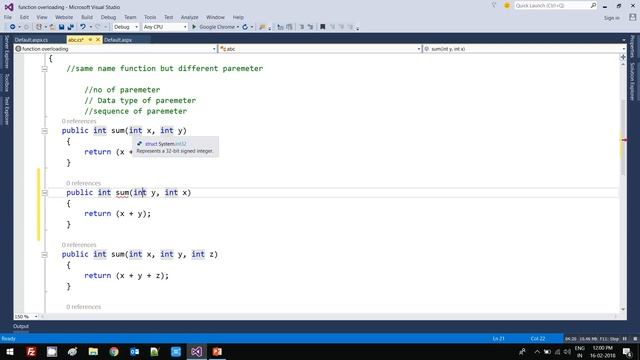Screen dimensions: 640x360
Task: Click 0 references above sum(int y, int x)
Action: [83, 183]
